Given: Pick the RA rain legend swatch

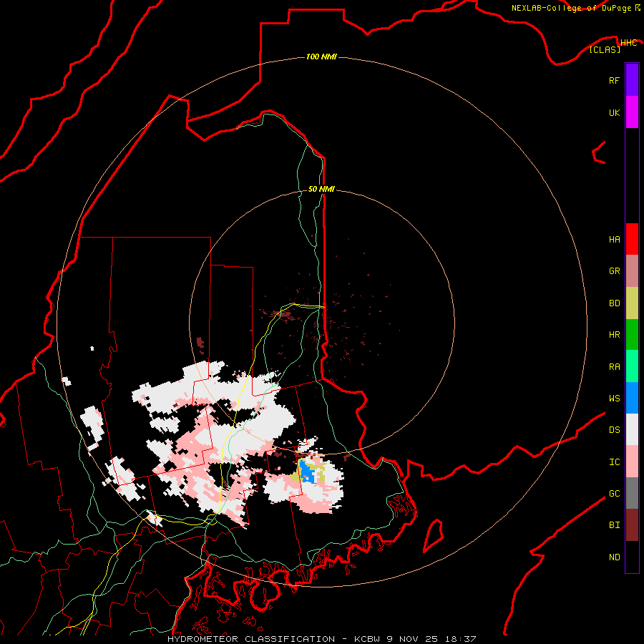Looking at the screenshot, I should pos(632,366).
